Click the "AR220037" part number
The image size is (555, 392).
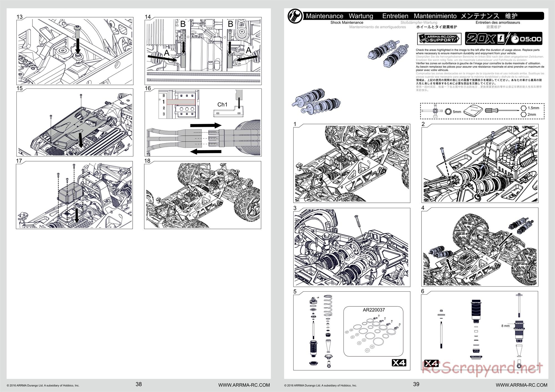(374, 310)
